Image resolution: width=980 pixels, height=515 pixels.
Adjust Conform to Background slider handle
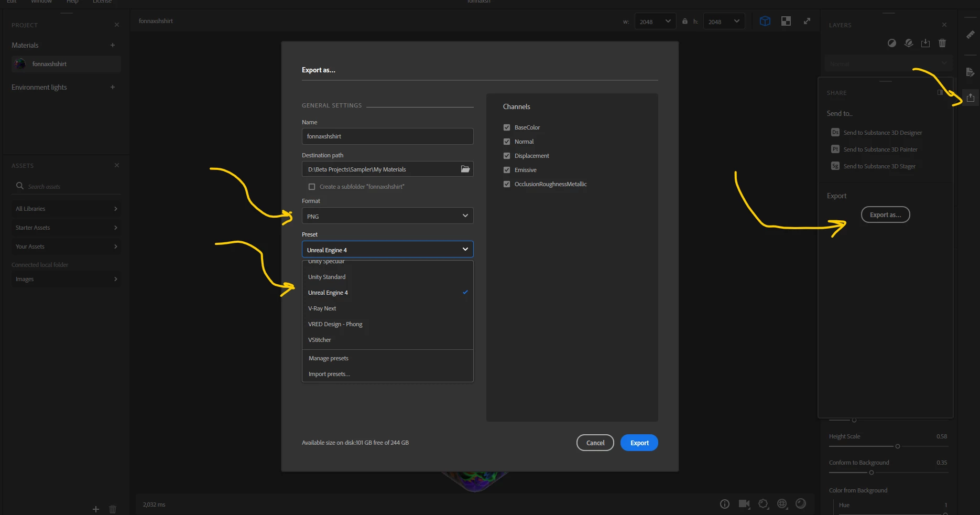872,473
